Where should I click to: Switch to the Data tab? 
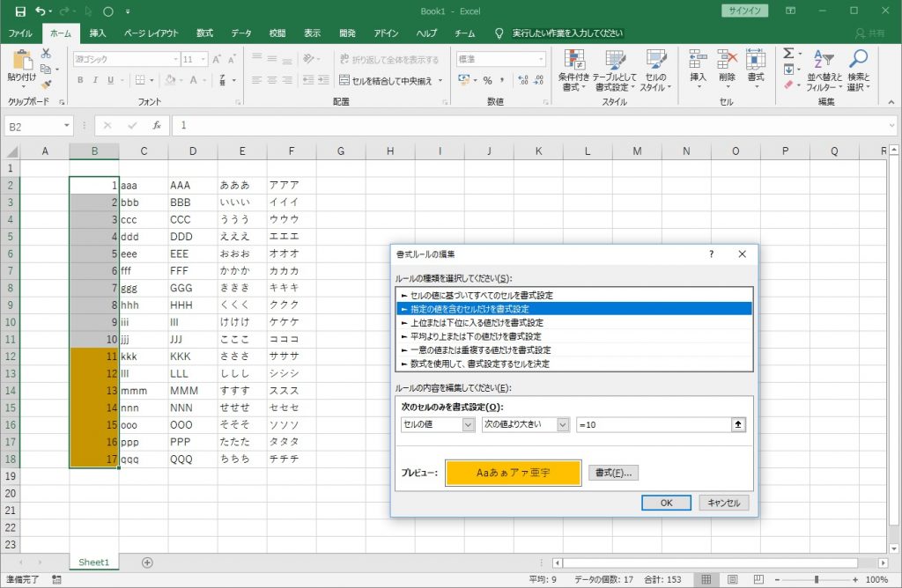click(241, 33)
